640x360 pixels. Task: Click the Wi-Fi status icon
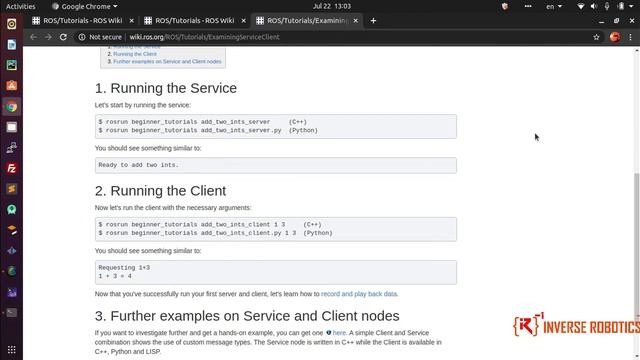580,6
